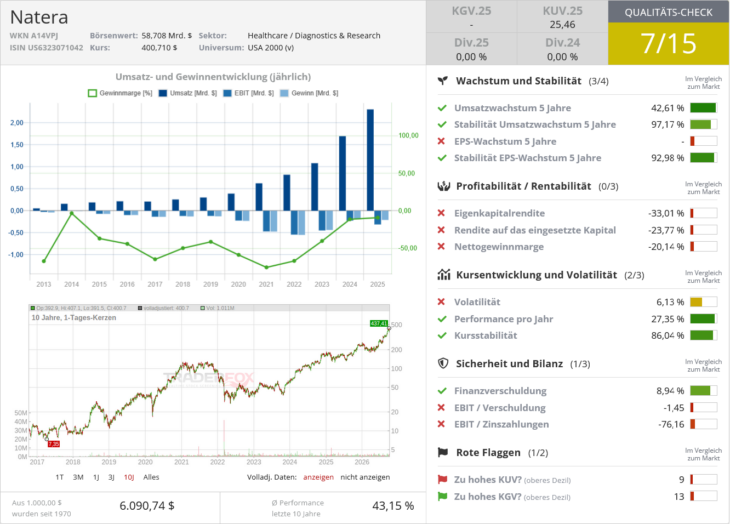Click the Zu hohes KGV? value 13
730x524 pixels.
[x=679, y=497]
